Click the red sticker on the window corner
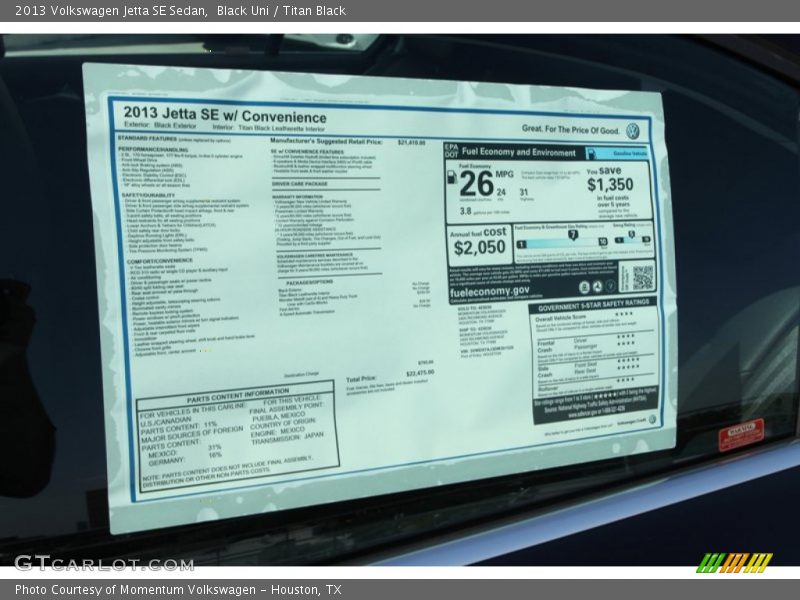This screenshot has width=800, height=600. click(741, 434)
